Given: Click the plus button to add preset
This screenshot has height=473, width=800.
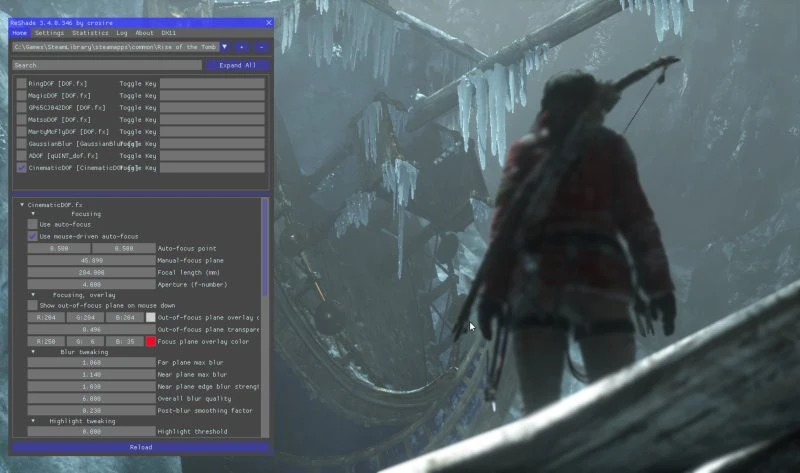Looking at the screenshot, I should pos(241,47).
